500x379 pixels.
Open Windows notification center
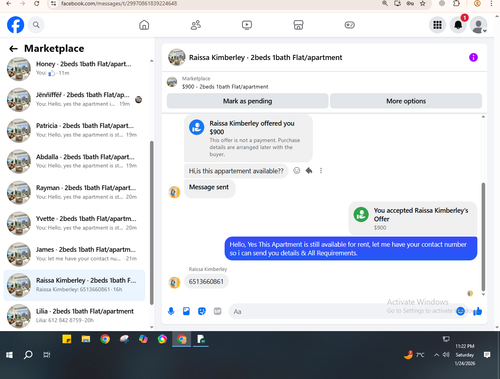click(487, 355)
